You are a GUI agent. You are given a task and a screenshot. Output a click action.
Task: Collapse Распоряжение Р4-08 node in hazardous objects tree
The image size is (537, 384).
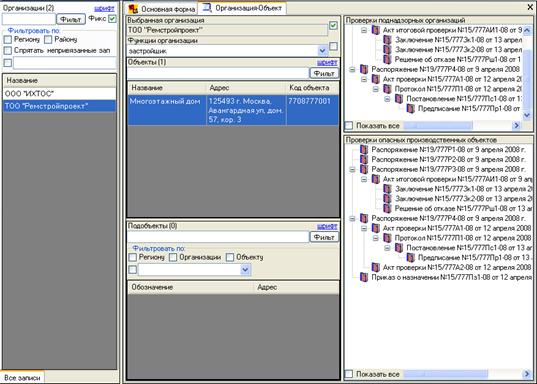(352, 218)
